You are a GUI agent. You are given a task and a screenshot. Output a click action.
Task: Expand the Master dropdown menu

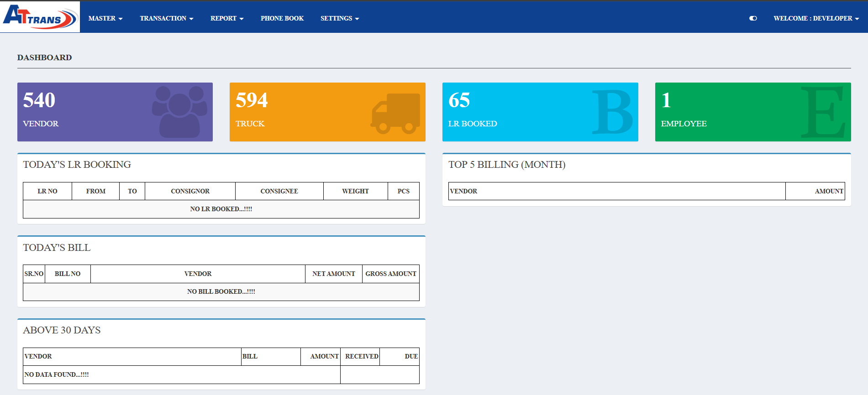coord(105,18)
